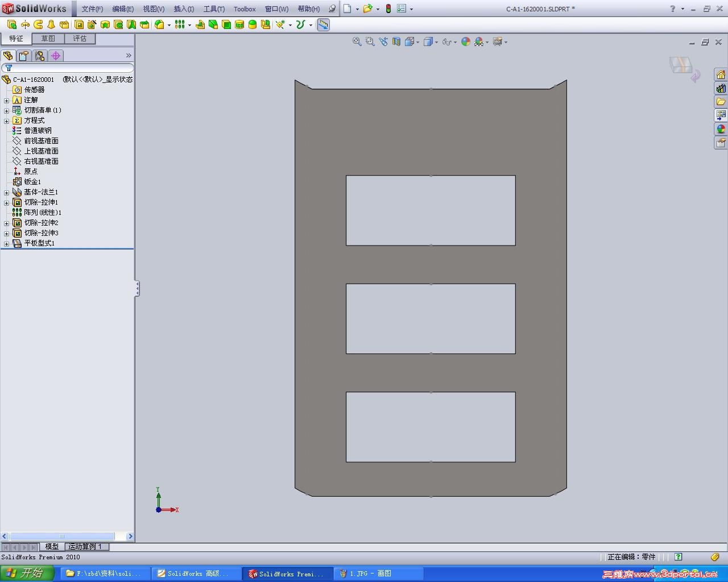
Task: Select the Fillet tool icon
Action: 160,24
